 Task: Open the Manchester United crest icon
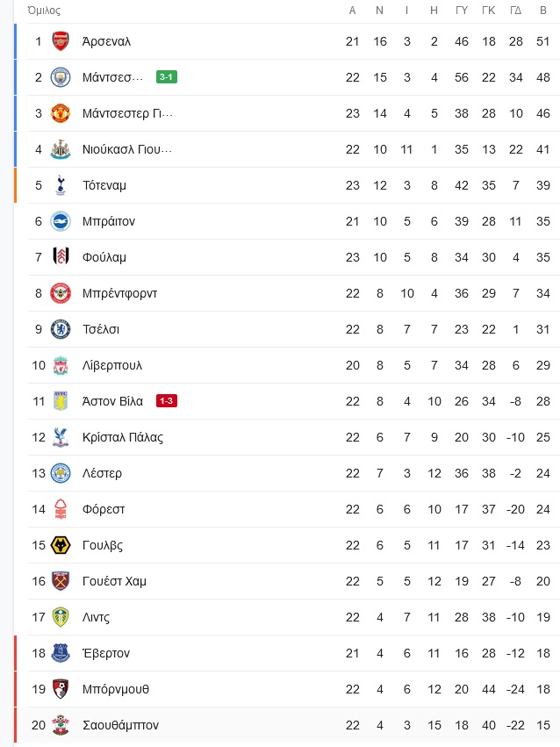point(61,113)
